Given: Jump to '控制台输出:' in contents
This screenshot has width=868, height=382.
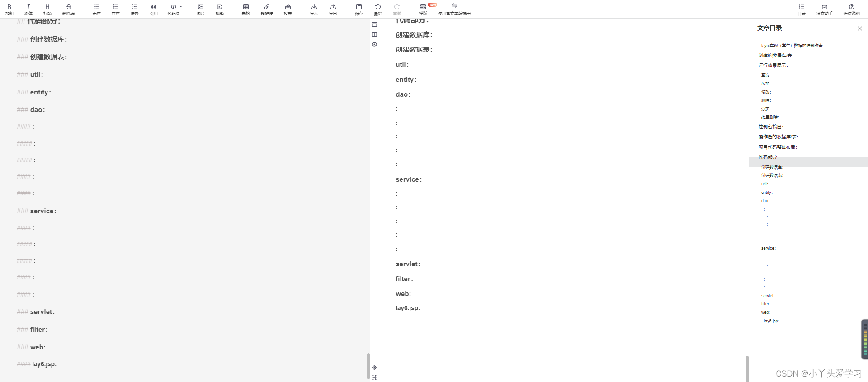Looking at the screenshot, I should [x=771, y=127].
